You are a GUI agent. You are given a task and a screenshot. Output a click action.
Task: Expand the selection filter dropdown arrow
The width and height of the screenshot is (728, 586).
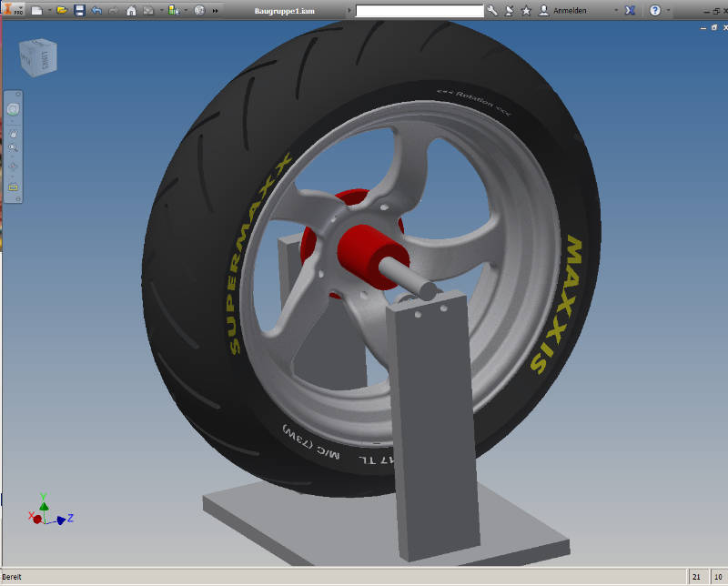point(186,10)
